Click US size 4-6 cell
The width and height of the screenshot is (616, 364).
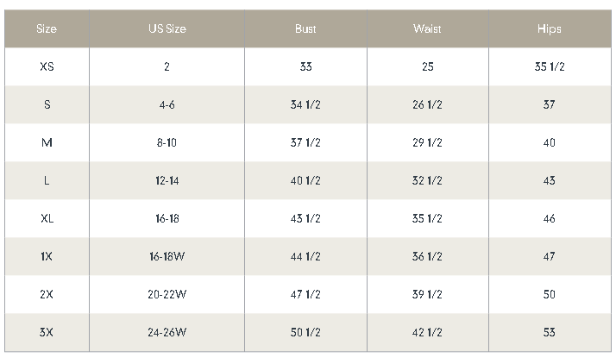[x=167, y=104]
